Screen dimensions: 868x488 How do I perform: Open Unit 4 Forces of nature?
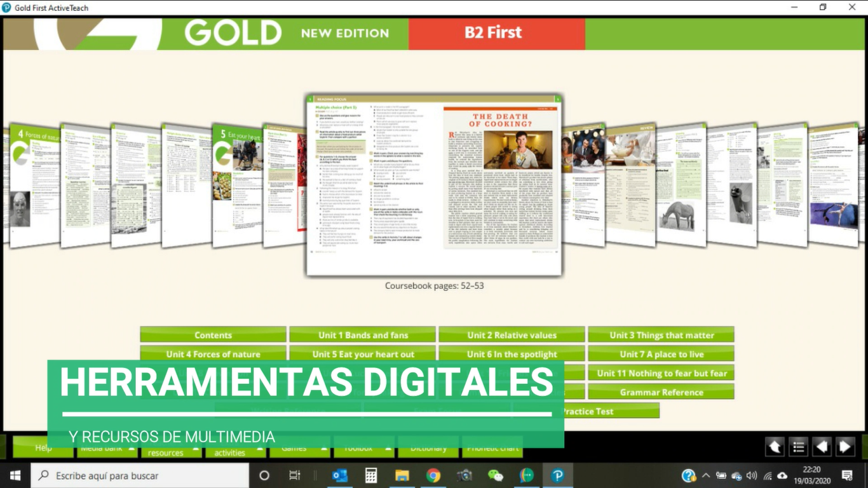pos(214,354)
